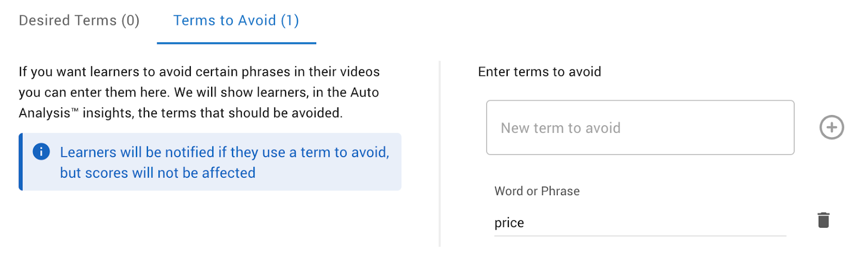Delete the 'price' term with trash icon

click(x=823, y=220)
